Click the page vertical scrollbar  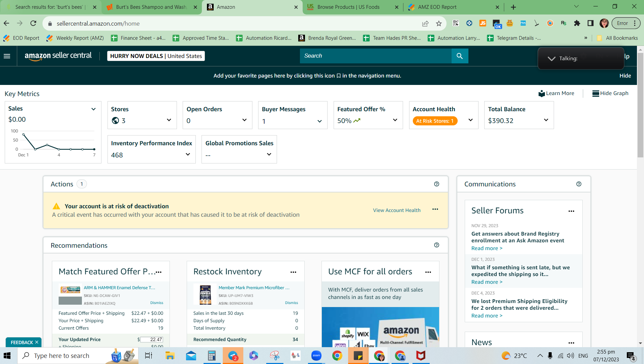tap(640, 105)
